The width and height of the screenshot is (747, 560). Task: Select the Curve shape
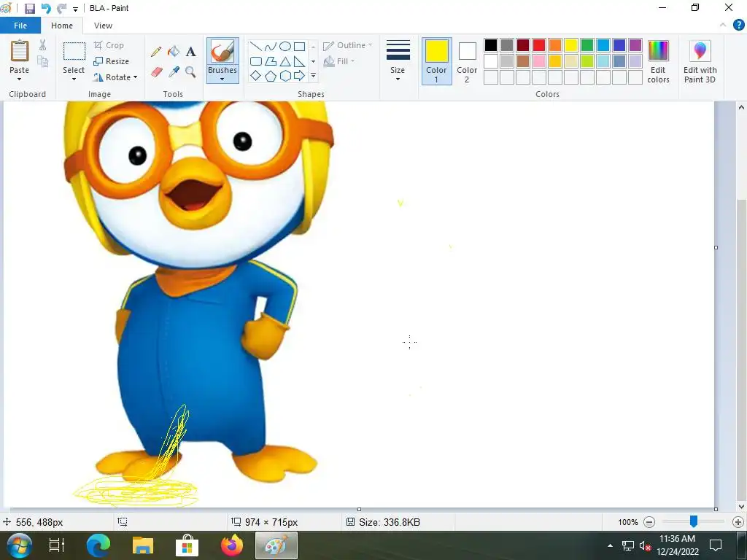pyautogui.click(x=271, y=46)
